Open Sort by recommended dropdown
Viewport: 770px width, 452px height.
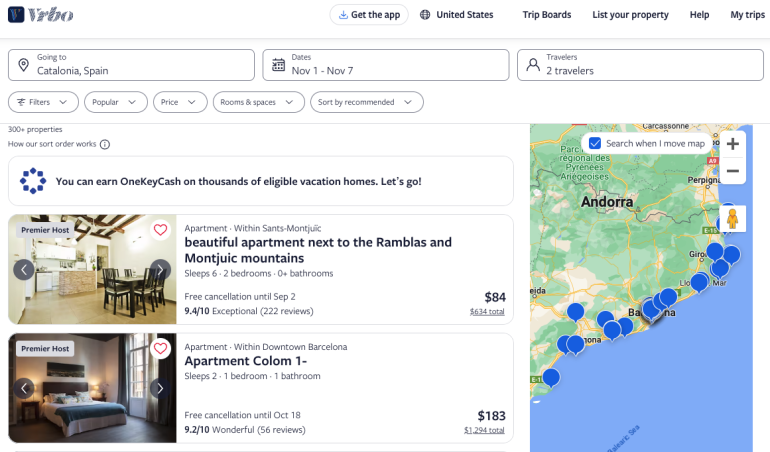(x=366, y=102)
